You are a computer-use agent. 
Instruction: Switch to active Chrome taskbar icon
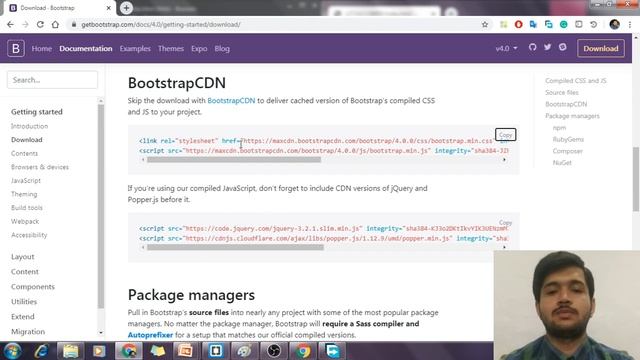point(129,351)
